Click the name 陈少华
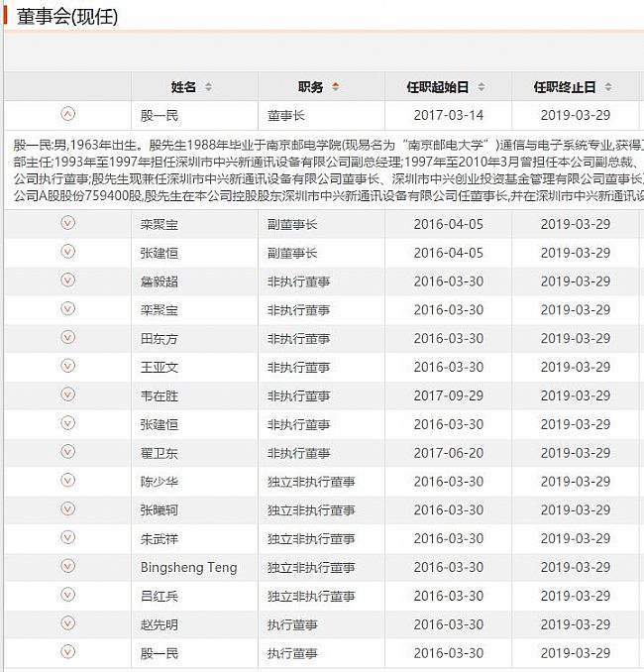 (159, 482)
